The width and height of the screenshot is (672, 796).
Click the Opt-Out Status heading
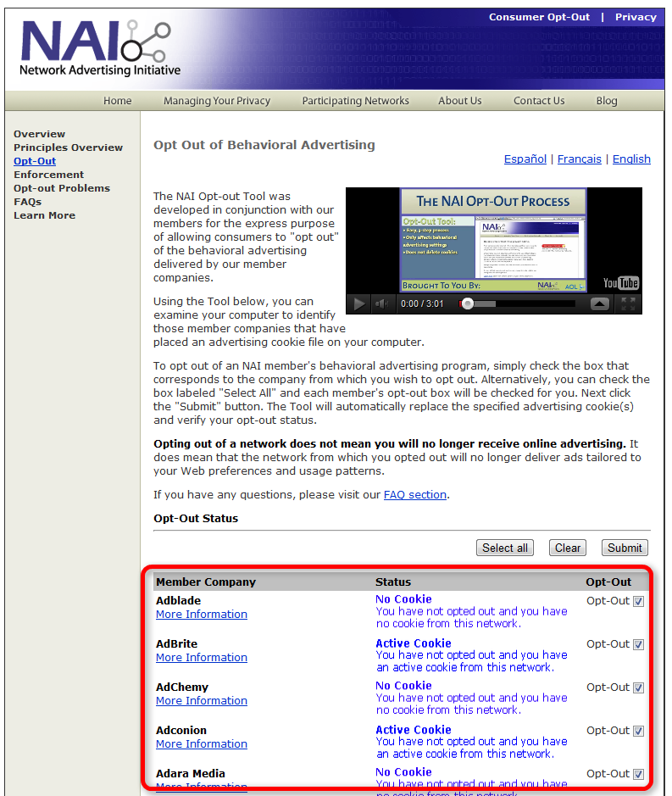[x=196, y=518]
